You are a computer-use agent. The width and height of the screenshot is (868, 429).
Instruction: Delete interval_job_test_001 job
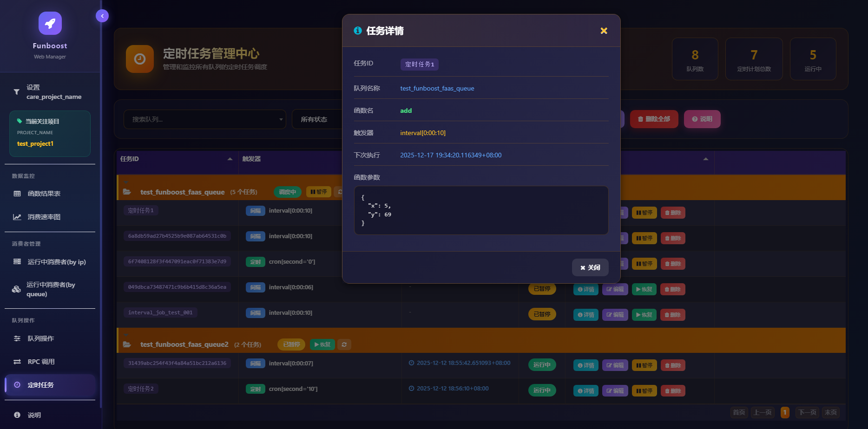(x=673, y=315)
